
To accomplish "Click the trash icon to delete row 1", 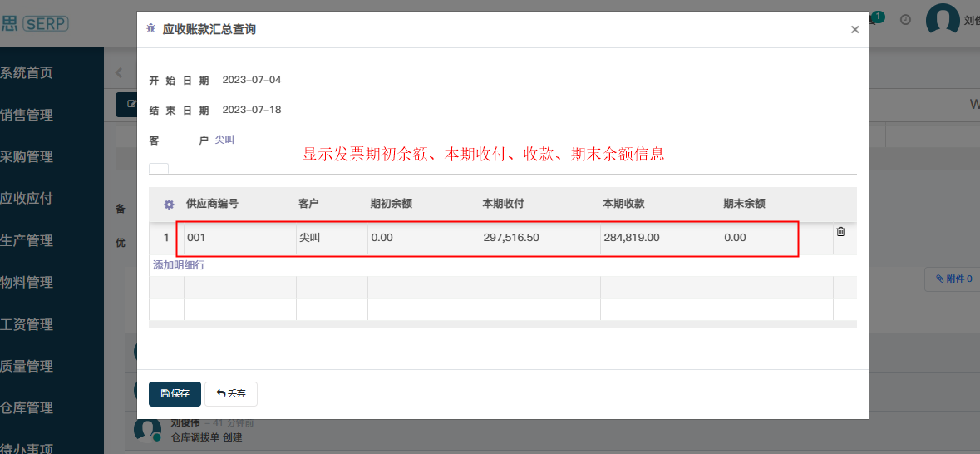I will (840, 232).
